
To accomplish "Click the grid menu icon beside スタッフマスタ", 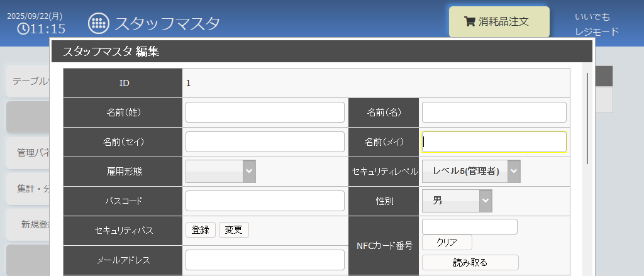I will click(x=98, y=23).
